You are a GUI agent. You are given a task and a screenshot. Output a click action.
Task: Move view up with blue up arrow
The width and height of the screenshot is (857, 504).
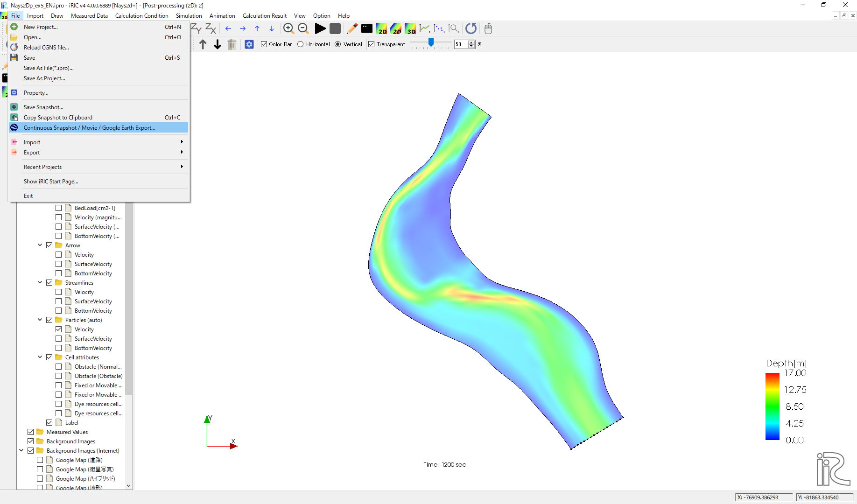point(257,28)
